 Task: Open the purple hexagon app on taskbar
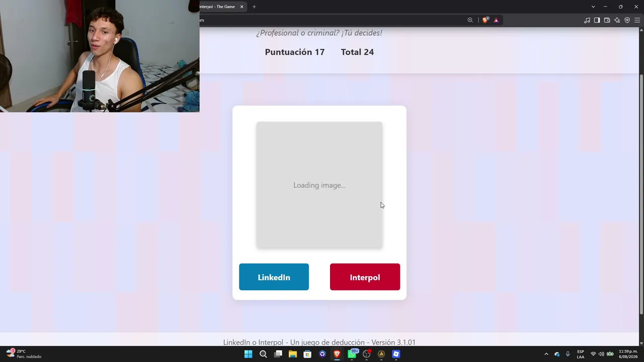coord(323,354)
